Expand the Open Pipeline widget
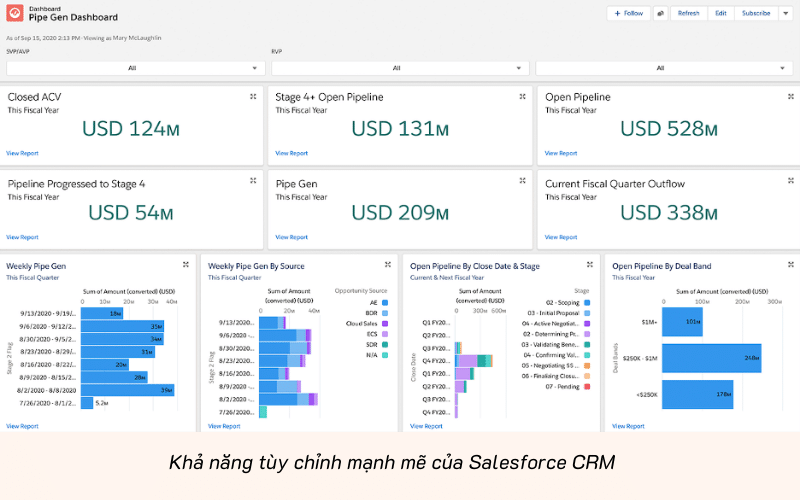800x500 pixels. pyautogui.click(x=791, y=96)
